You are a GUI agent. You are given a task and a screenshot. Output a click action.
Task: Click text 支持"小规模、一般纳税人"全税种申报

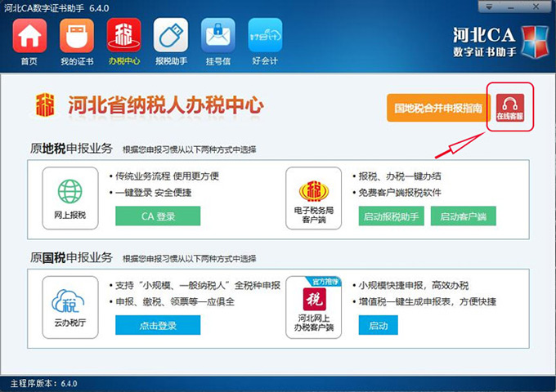198,285
